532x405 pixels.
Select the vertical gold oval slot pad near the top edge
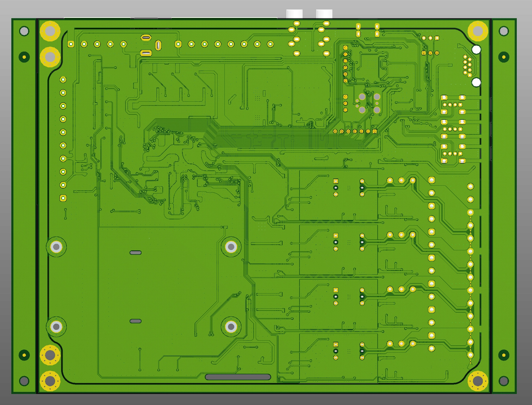[158, 45]
